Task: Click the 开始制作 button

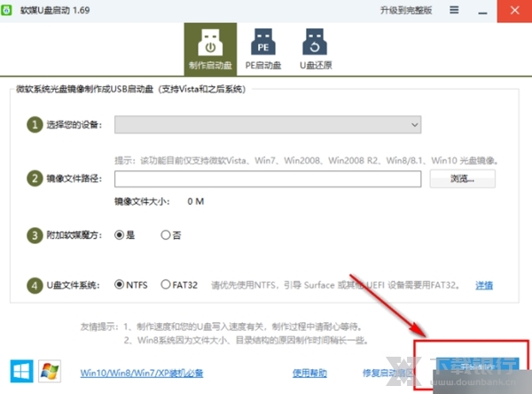Action: (x=477, y=367)
